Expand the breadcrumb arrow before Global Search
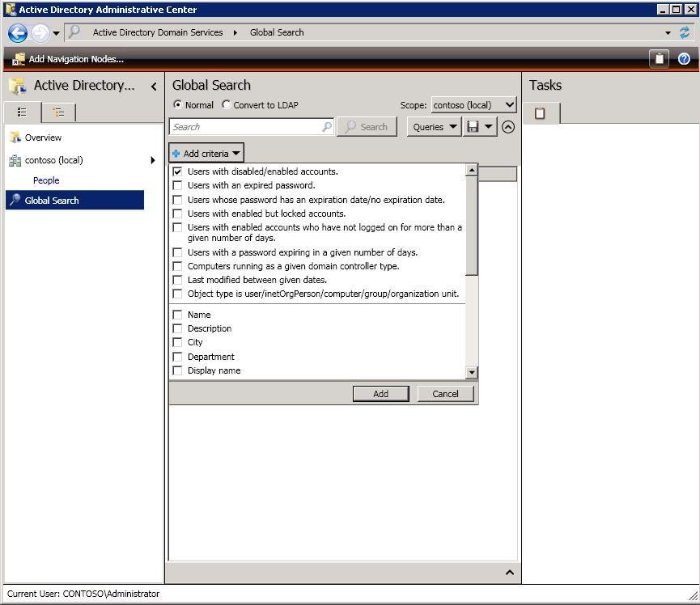The height and width of the screenshot is (605, 700). click(235, 32)
